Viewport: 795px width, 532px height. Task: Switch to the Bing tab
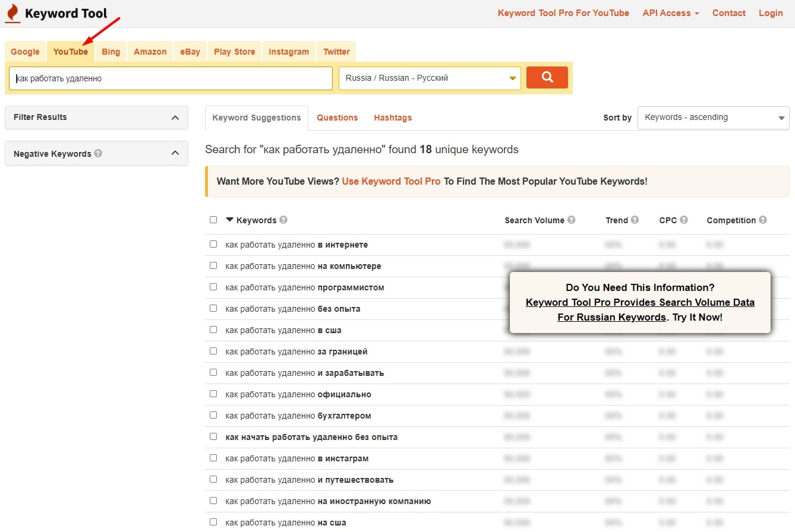[x=111, y=52]
